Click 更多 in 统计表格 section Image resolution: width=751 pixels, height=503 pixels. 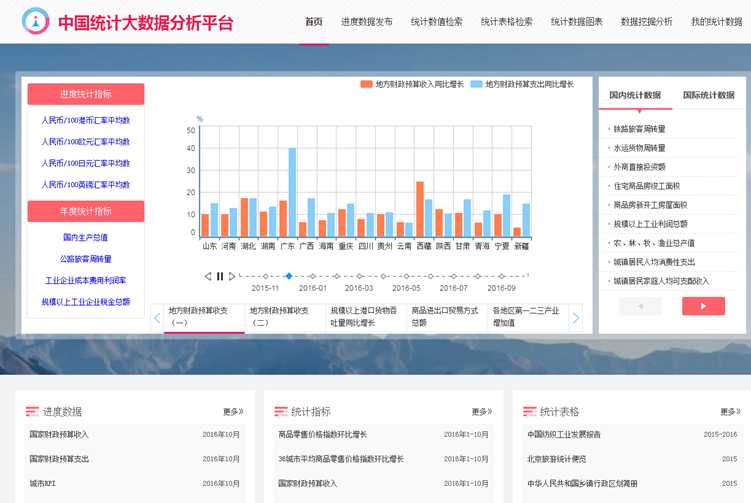pyautogui.click(x=731, y=412)
